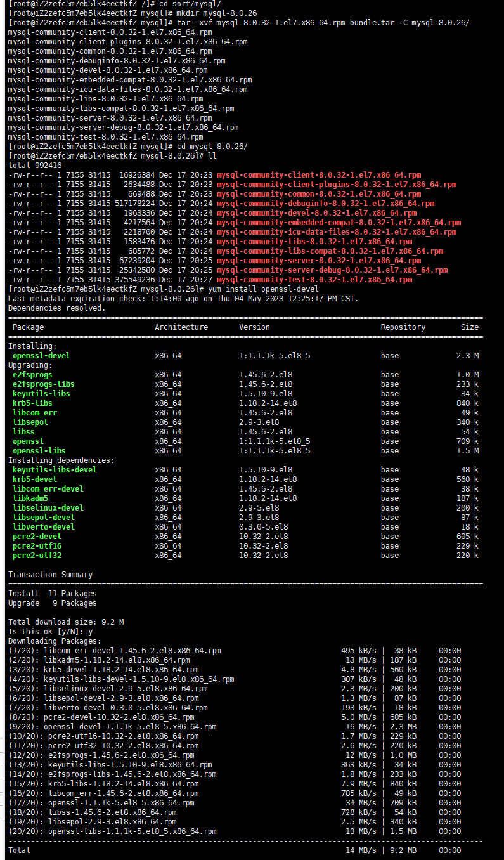This screenshot has width=504, height=860.
Task: Click the 'Package' column header
Action: 29,327
